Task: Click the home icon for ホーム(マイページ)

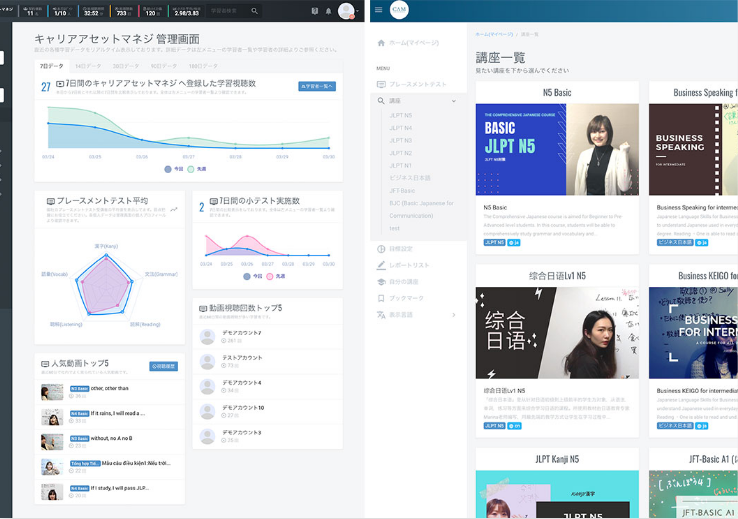Action: pyautogui.click(x=380, y=43)
